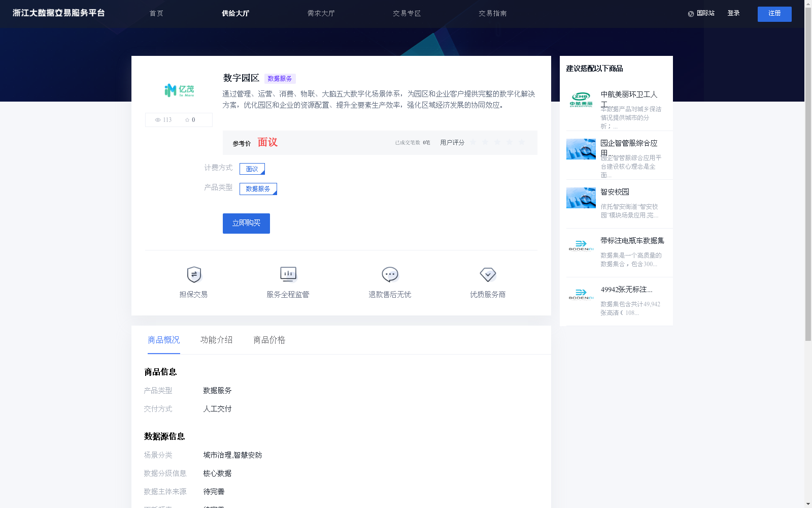Switch to the 商品价格 tab
This screenshot has width=812, height=508.
(269, 340)
